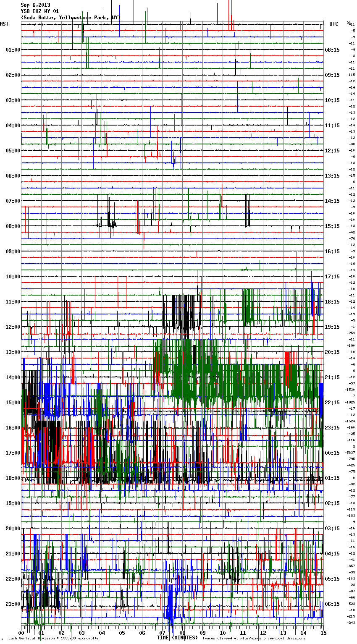Click the 21:00 MST hour label
Screen dimensions: 357x644
click(x=13, y=554)
